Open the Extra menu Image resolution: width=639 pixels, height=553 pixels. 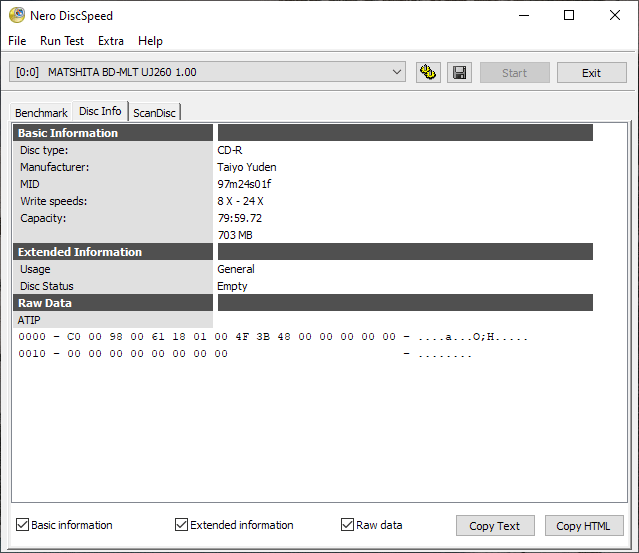point(111,41)
